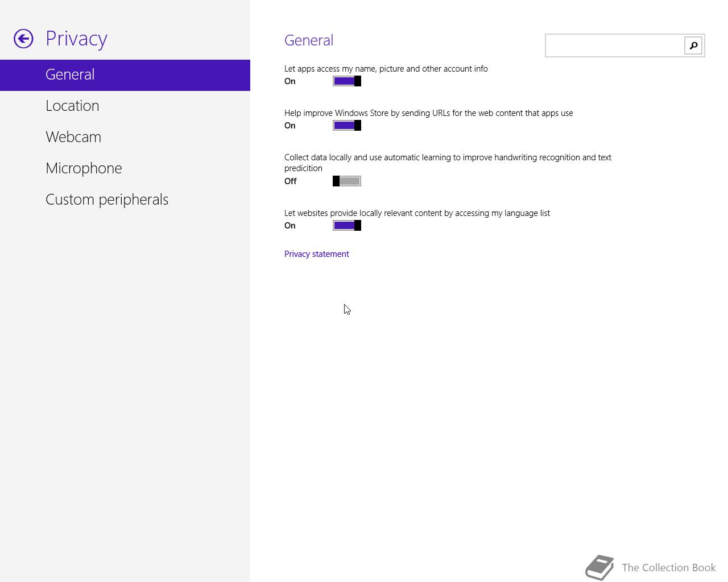
Task: Click The Collection Book watermark text
Action: [x=669, y=568]
